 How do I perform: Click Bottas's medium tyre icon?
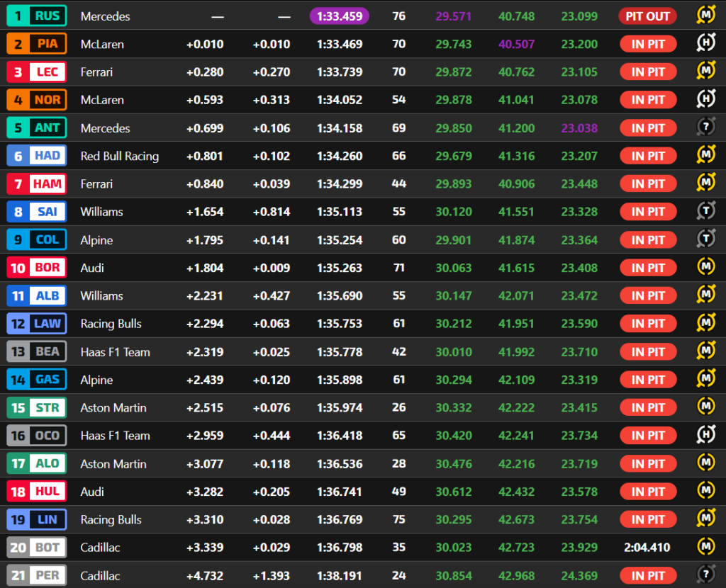(705, 548)
